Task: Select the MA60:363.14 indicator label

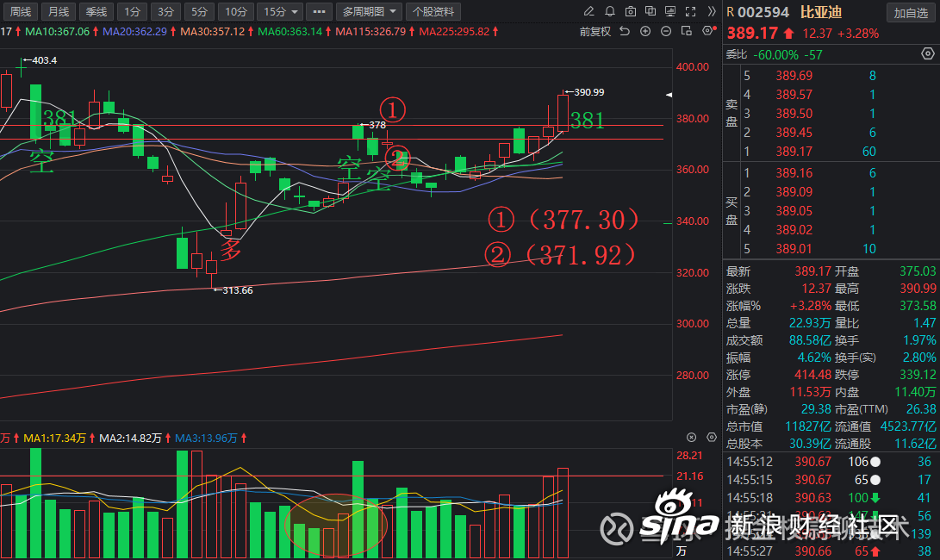Action: tap(290, 31)
